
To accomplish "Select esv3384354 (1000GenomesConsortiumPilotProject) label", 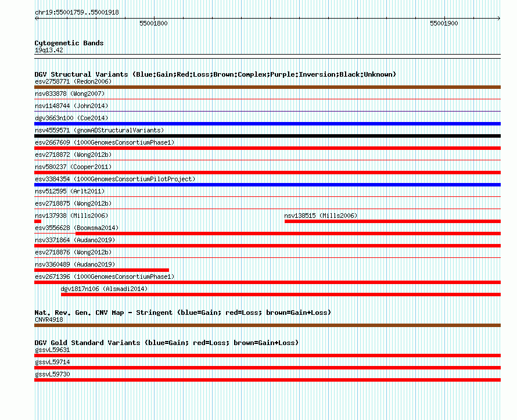I will click(115, 179).
